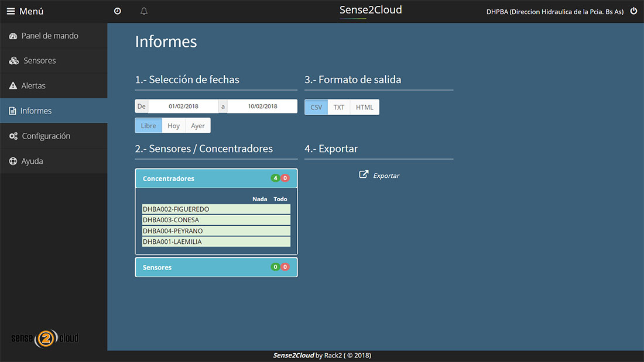644x362 pixels.
Task: Click the start date field 01/02/2018
Action: coord(183,106)
